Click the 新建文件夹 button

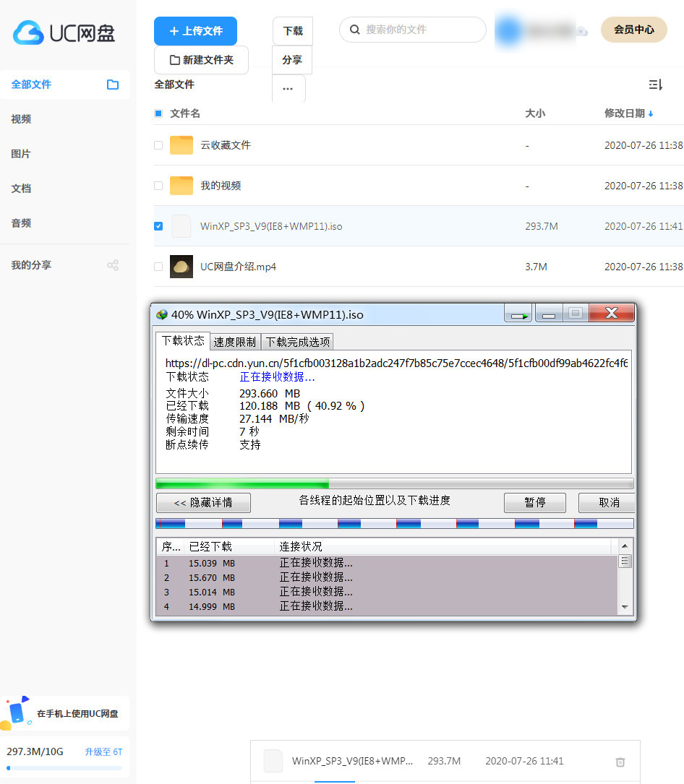(201, 60)
